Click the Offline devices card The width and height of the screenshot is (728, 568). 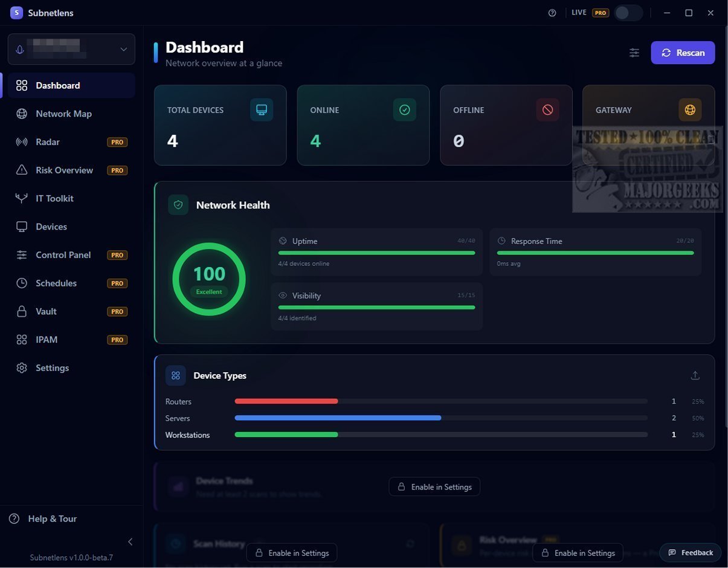tap(506, 125)
